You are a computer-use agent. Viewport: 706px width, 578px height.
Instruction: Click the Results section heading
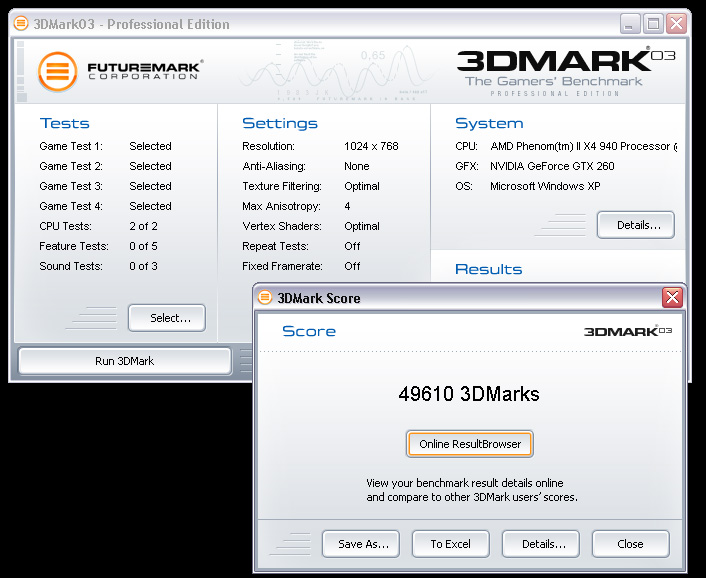click(489, 269)
